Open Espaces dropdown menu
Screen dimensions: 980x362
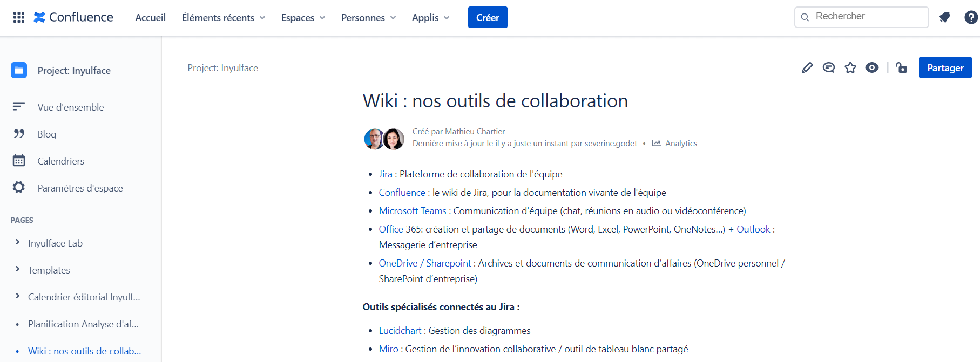303,18
